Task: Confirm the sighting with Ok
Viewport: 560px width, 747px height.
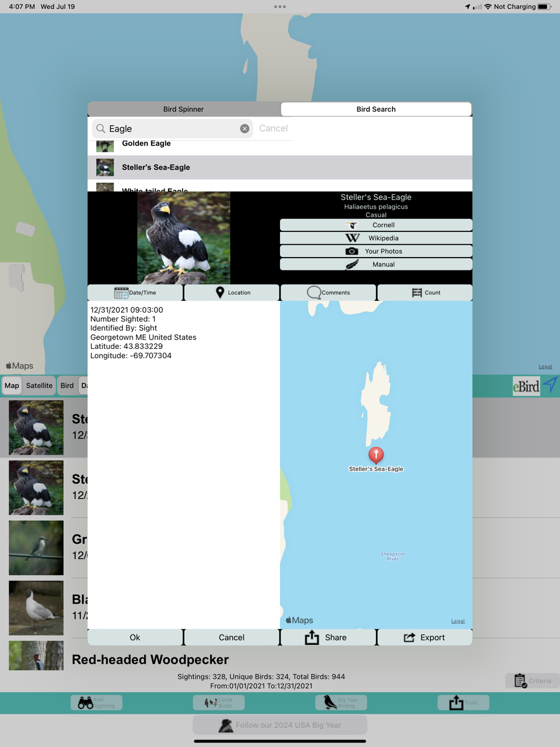Action: click(x=135, y=637)
